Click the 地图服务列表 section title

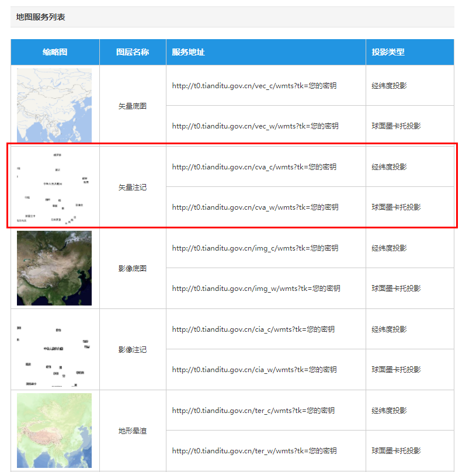[x=41, y=18]
